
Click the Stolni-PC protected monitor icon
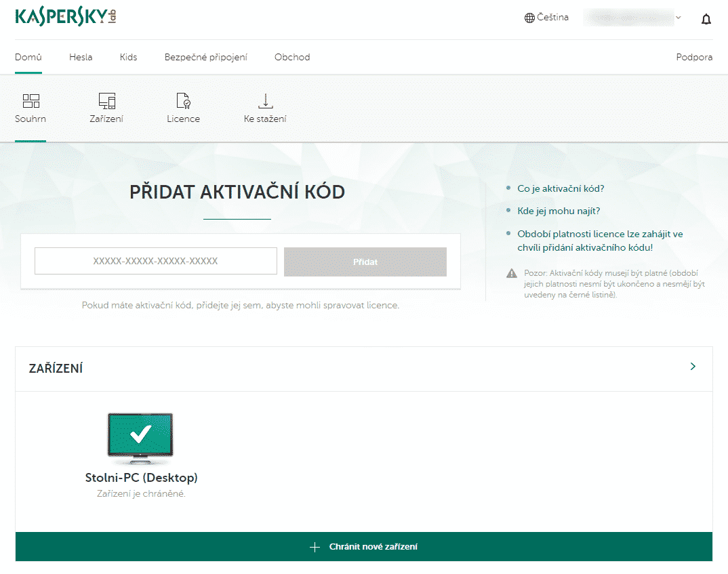(x=140, y=436)
